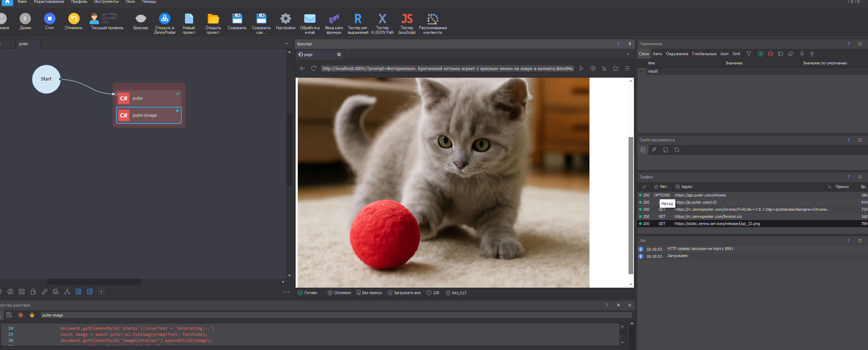Click the navigate play arrow beside URL
868x350 pixels.
(x=581, y=68)
